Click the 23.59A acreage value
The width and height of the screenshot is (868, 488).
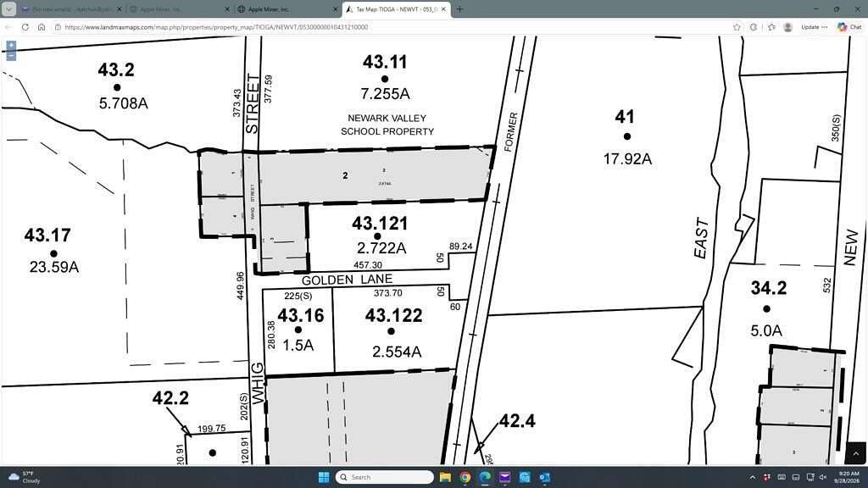[x=54, y=267]
